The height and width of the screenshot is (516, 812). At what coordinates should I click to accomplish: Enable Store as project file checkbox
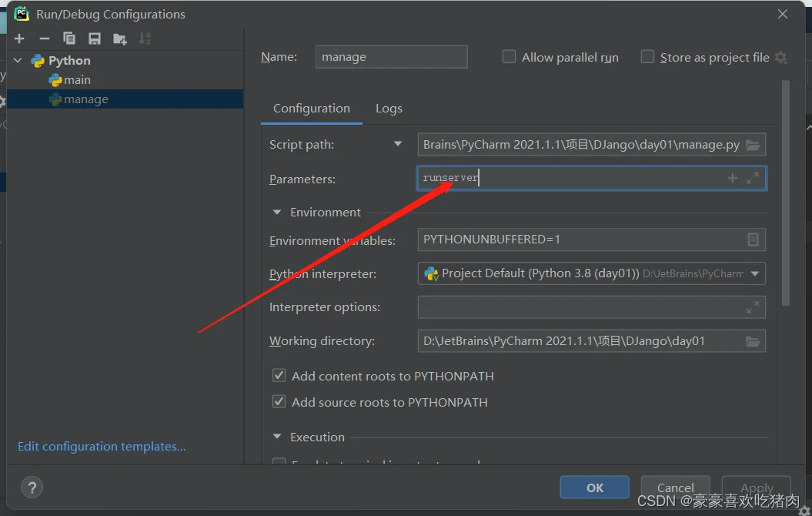(647, 56)
